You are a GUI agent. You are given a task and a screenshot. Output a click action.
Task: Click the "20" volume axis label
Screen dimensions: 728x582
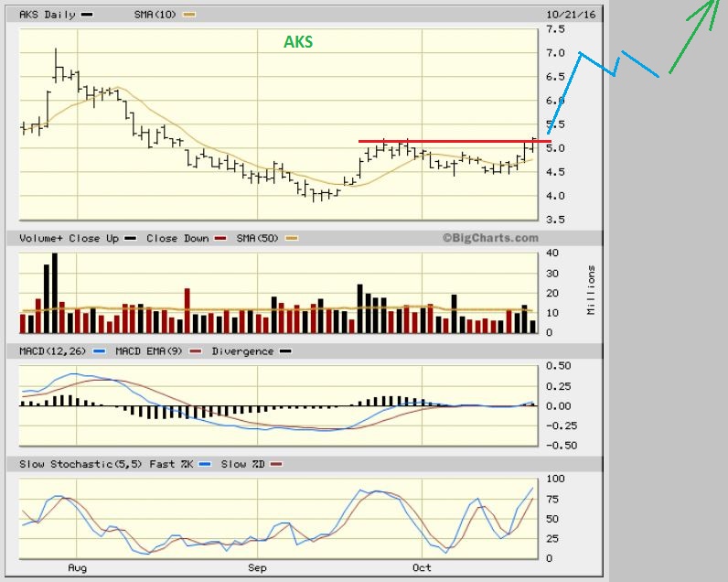coord(552,293)
